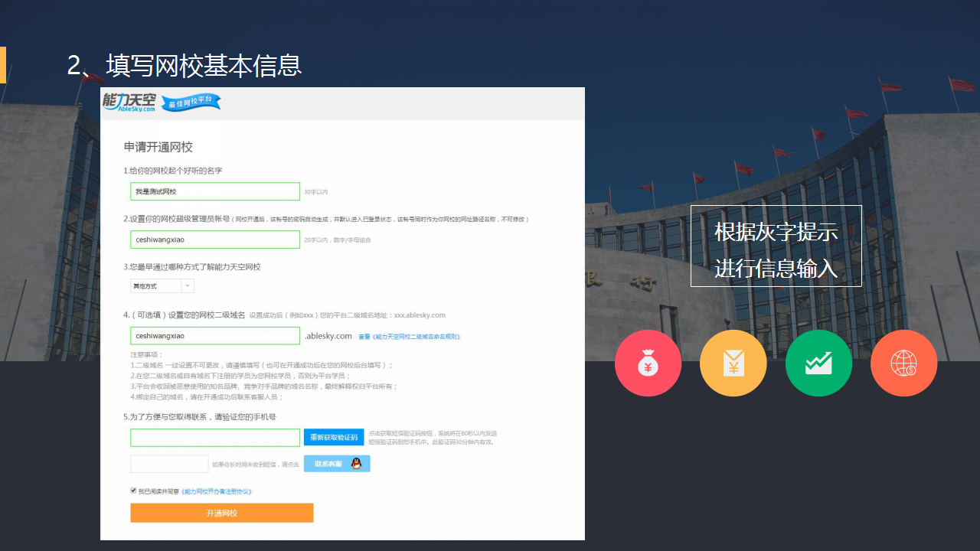Click the small verification code input box
Viewport: 980px width, 551px height.
[x=169, y=464]
